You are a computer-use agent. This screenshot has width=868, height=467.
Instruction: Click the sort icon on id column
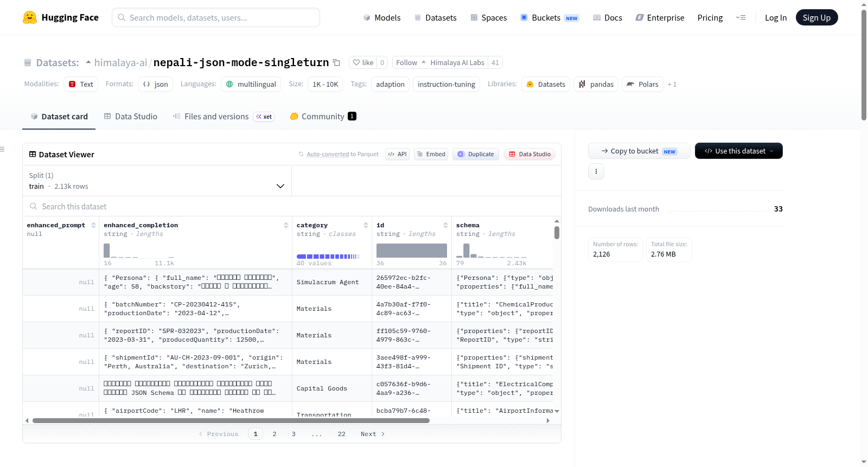pyautogui.click(x=445, y=225)
